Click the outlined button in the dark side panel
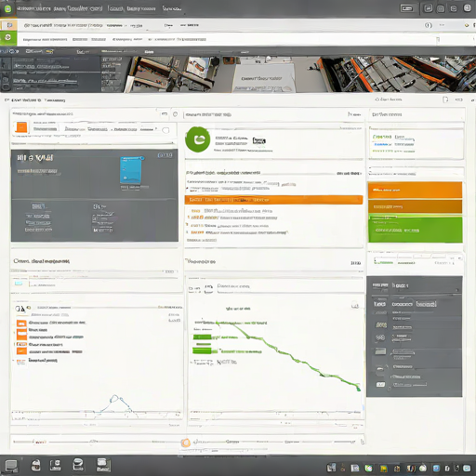 click(x=426, y=304)
